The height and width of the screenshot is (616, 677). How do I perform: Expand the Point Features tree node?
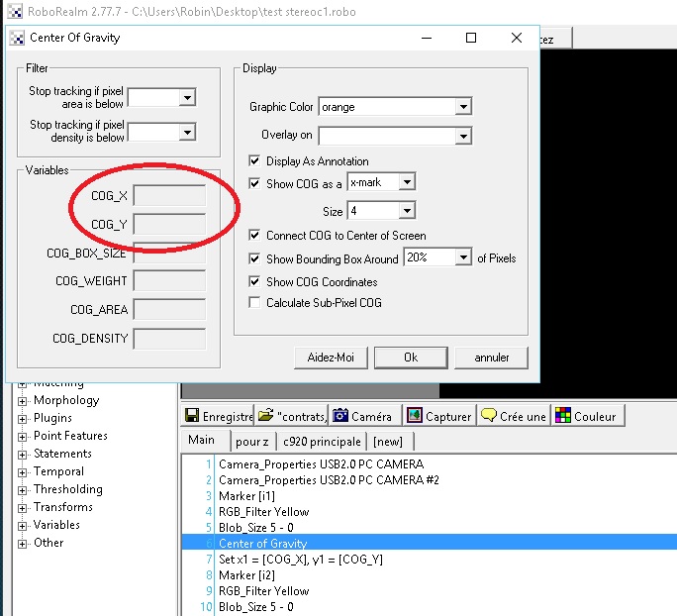tap(22, 437)
